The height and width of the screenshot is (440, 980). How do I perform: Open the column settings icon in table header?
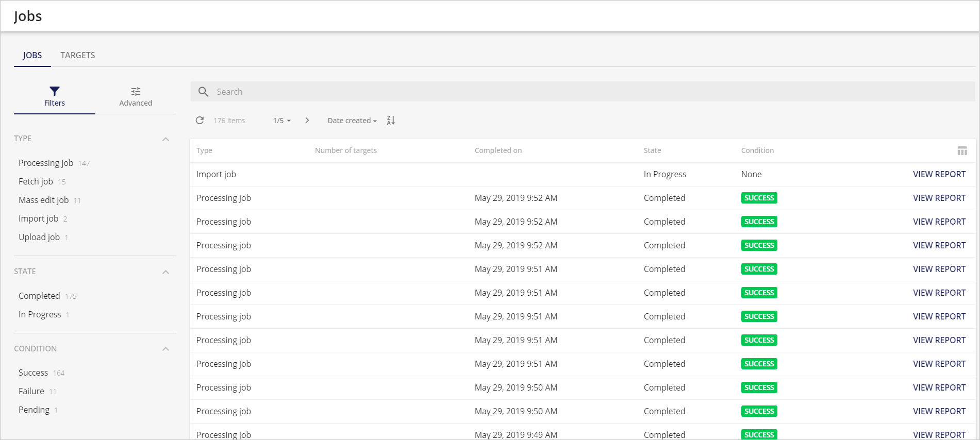(962, 150)
